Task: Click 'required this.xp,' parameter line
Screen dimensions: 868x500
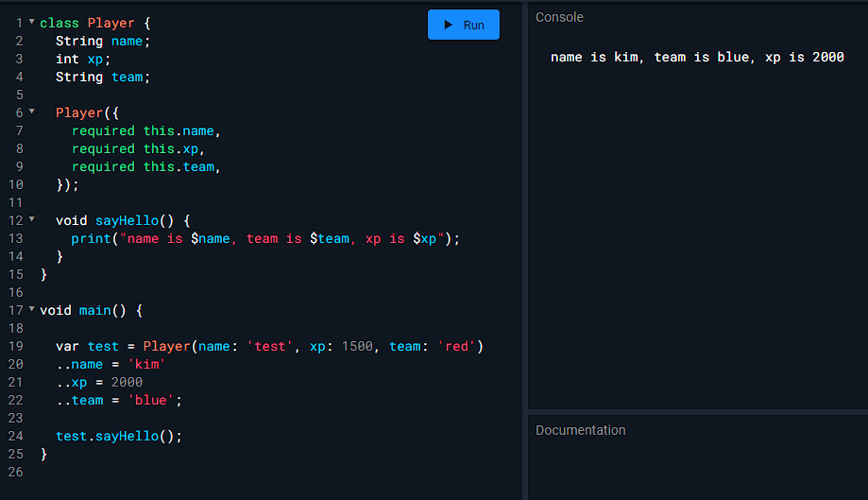Action: click(x=139, y=149)
